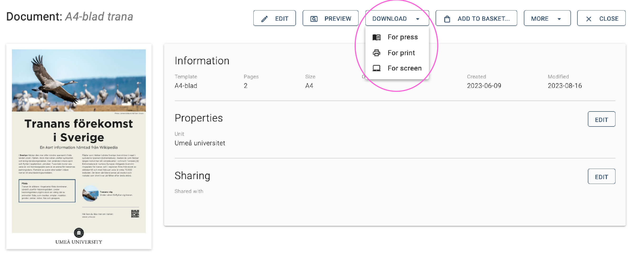Screen dimensions: 644x278
Task: Click the Close document icon
Action: pos(603,18)
